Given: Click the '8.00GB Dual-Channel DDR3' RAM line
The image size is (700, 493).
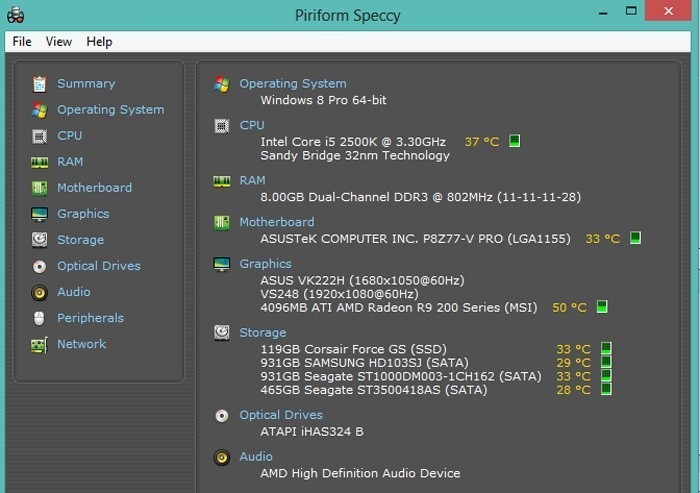Looking at the screenshot, I should pyautogui.click(x=421, y=197).
